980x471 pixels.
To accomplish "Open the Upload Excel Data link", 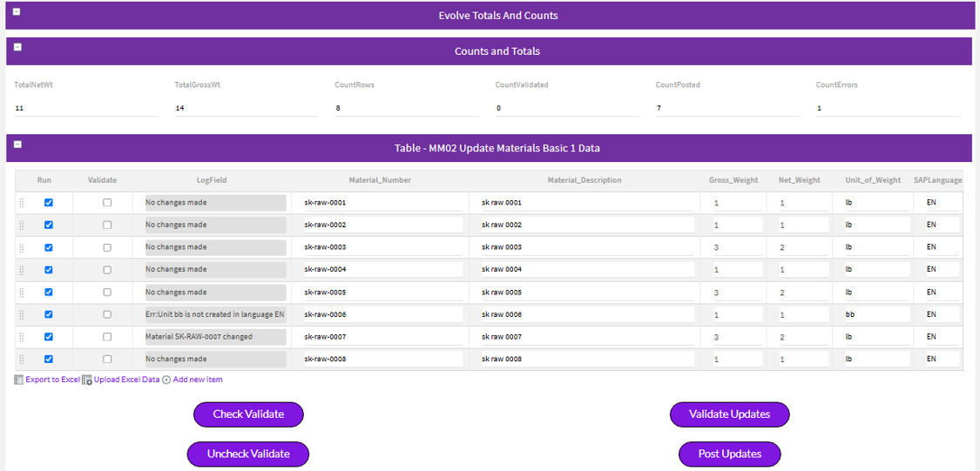I will click(127, 380).
